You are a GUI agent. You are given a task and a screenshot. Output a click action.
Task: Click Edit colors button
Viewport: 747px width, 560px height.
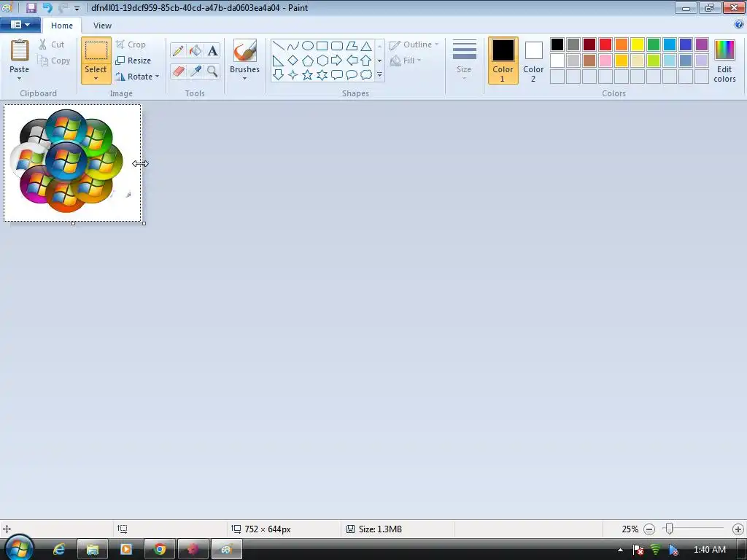[724, 61]
